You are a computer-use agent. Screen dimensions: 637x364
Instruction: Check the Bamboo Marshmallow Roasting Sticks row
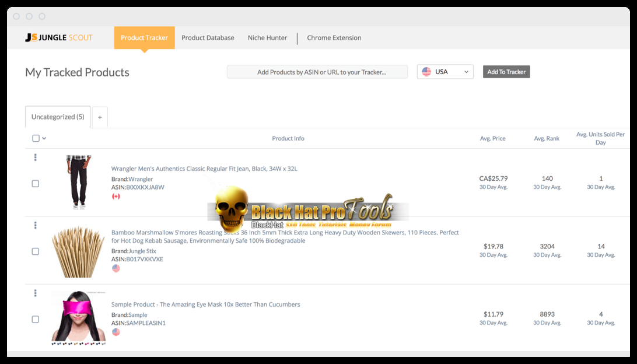36,251
